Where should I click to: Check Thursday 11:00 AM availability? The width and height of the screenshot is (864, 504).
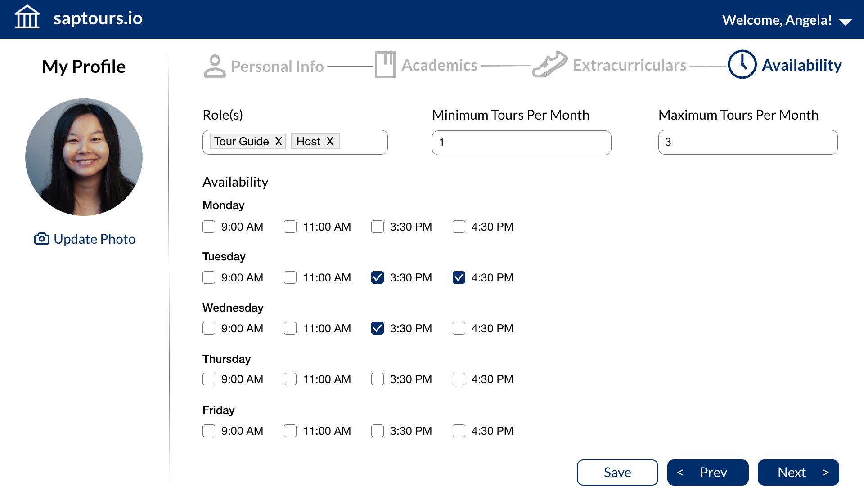point(290,379)
